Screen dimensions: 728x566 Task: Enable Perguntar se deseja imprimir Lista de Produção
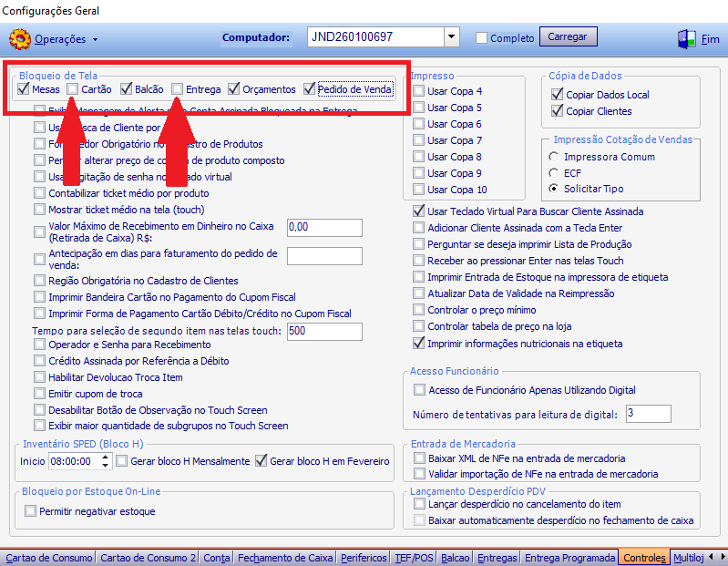click(418, 244)
